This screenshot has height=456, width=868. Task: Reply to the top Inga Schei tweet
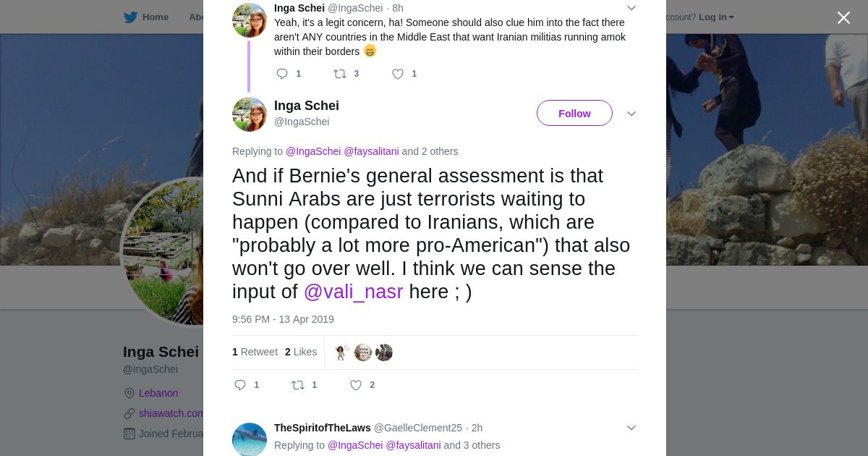[282, 74]
